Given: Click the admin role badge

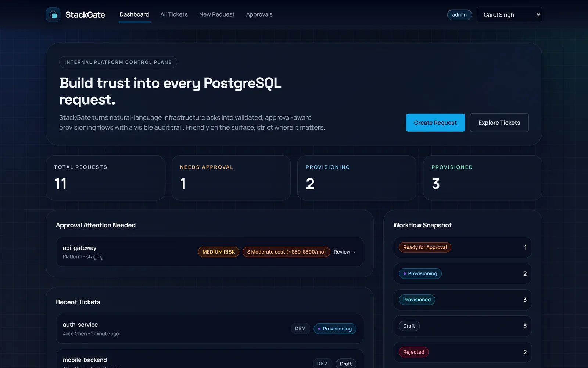Looking at the screenshot, I should (x=459, y=15).
